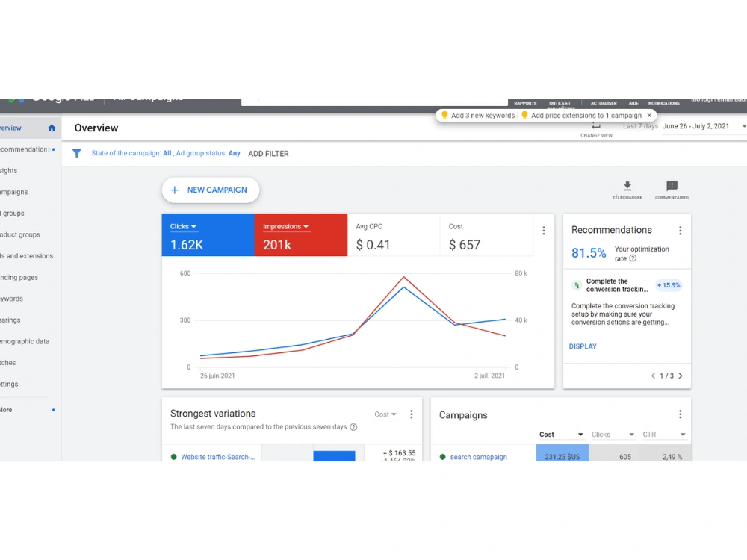Open the Website traffic-Search link

click(x=217, y=457)
